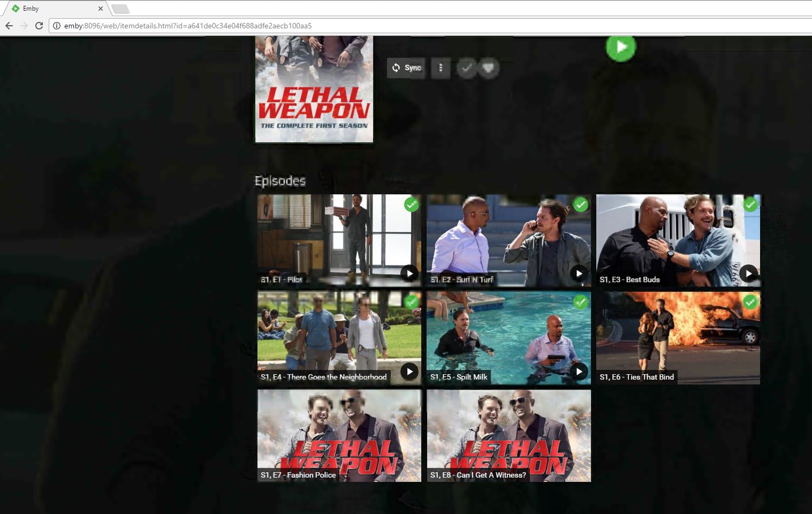The height and width of the screenshot is (514, 812).
Task: Click the Sync button
Action: pos(406,68)
